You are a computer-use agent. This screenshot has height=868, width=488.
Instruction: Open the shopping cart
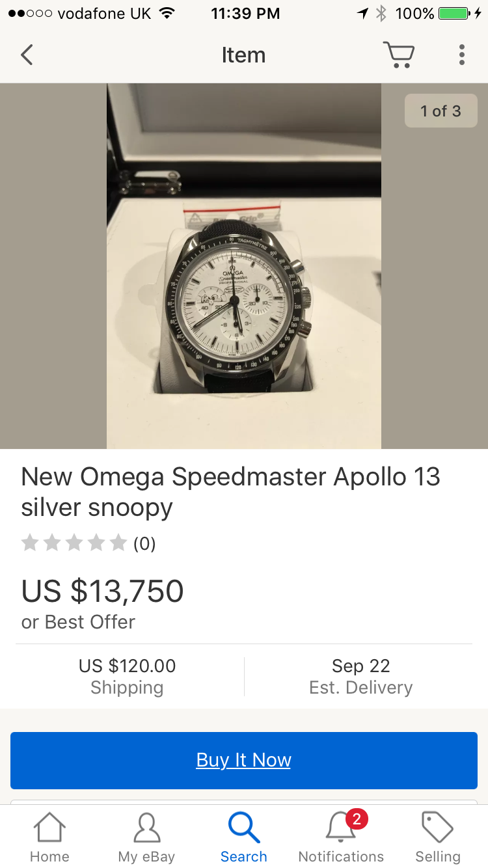[398, 55]
